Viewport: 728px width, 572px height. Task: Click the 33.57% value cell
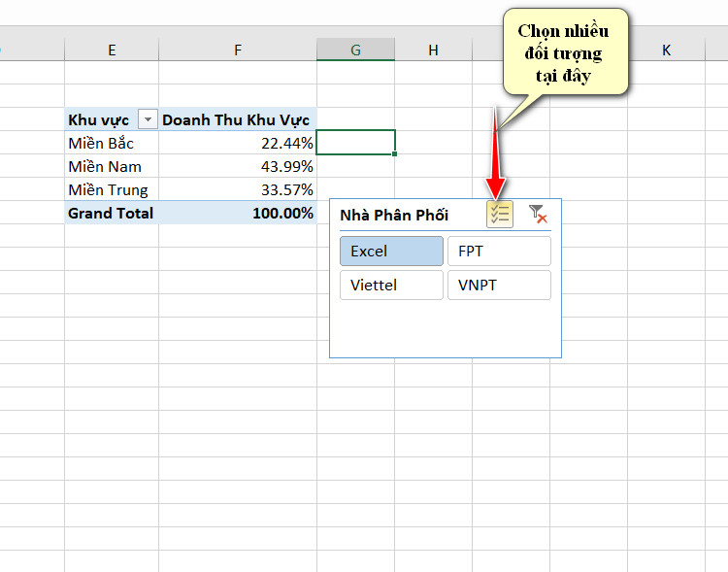point(238,189)
